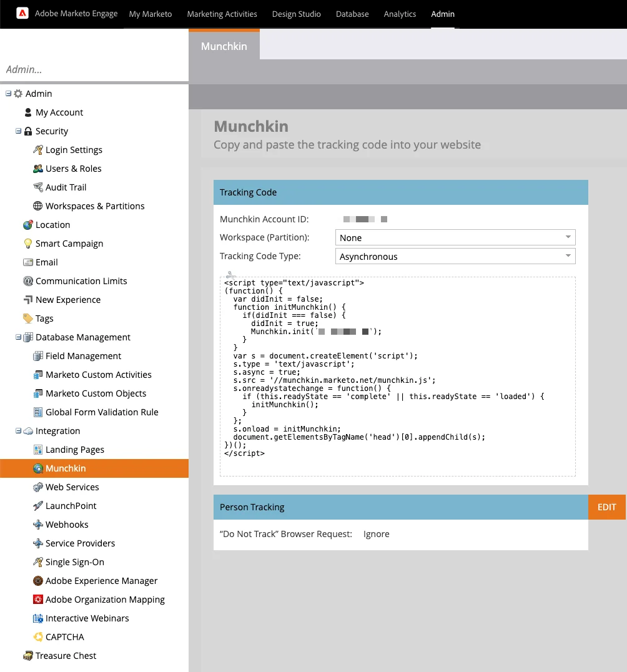Collapse the Integration tree node
Image resolution: width=627 pixels, height=672 pixels.
[19, 431]
